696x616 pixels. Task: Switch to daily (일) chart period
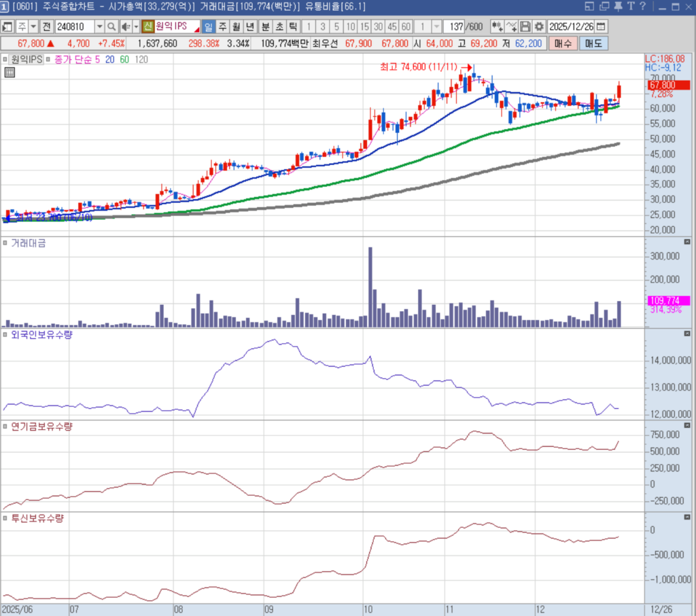point(209,27)
